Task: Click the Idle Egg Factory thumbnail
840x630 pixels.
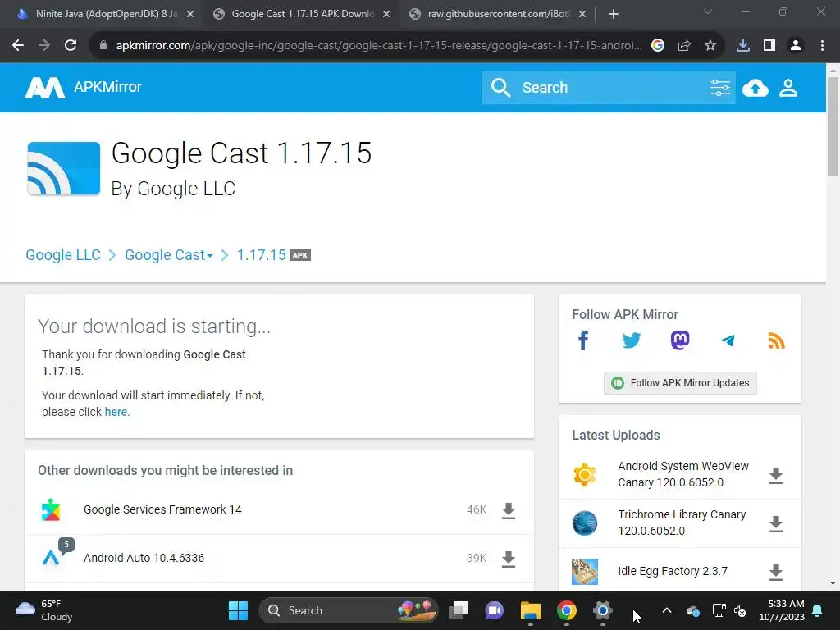Action: 584,572
